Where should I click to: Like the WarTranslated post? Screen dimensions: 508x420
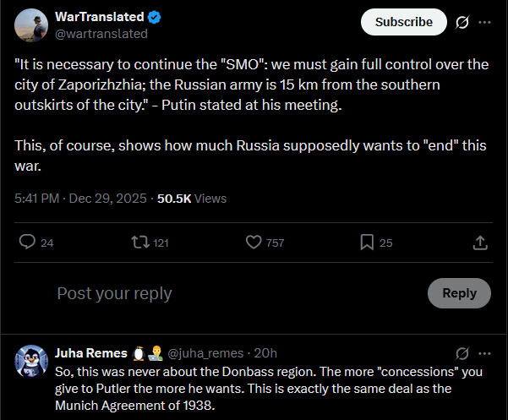[254, 243]
